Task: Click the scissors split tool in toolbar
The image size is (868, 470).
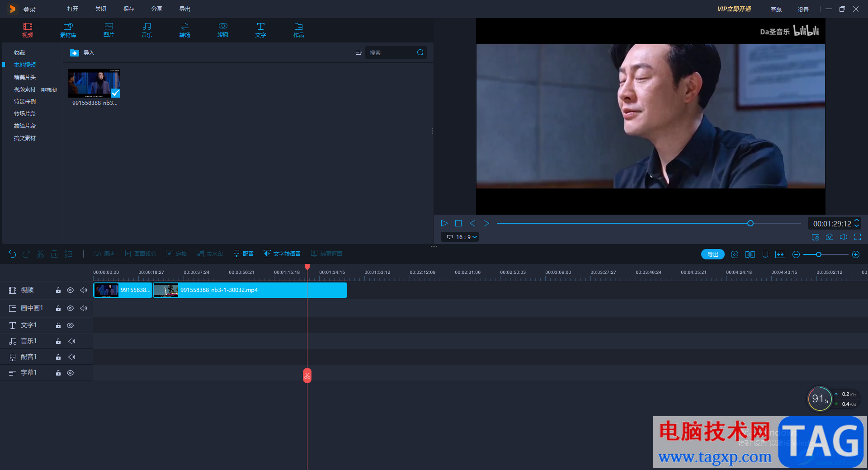Action: 40,254
